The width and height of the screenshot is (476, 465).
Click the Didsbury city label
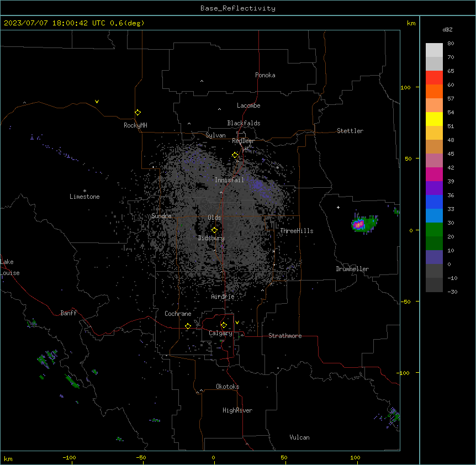point(211,238)
